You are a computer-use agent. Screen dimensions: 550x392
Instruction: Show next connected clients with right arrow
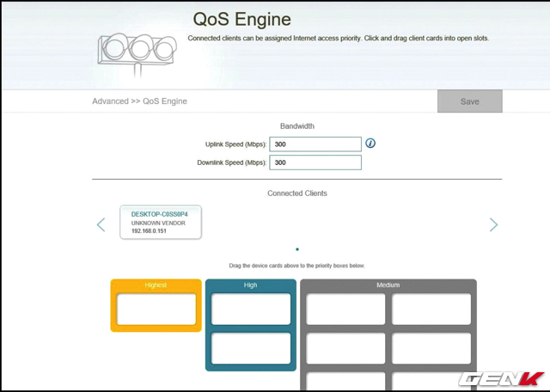493,224
